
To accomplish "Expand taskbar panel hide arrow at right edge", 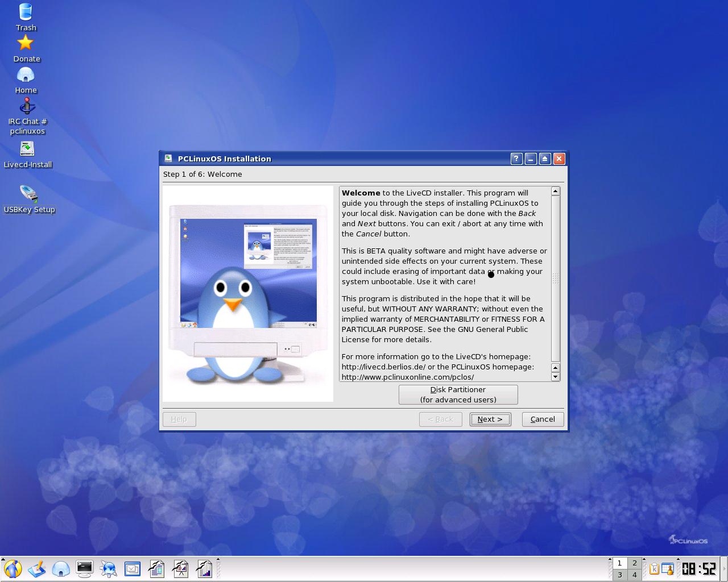I will (725, 569).
